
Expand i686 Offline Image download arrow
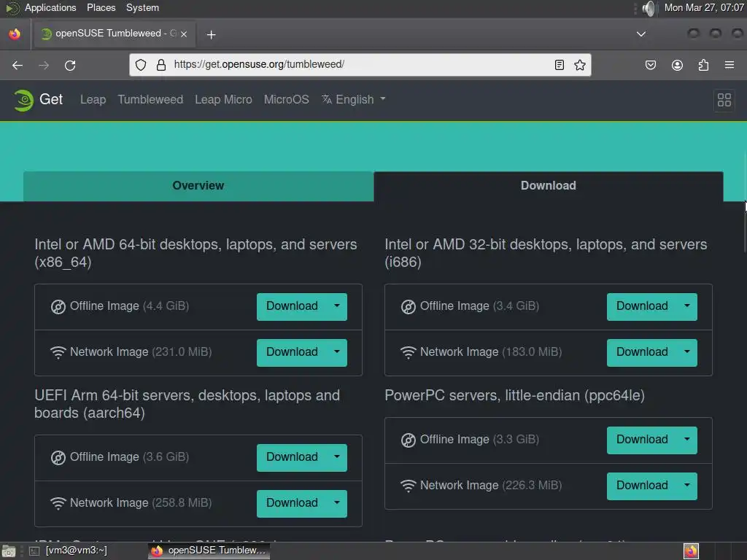click(687, 306)
